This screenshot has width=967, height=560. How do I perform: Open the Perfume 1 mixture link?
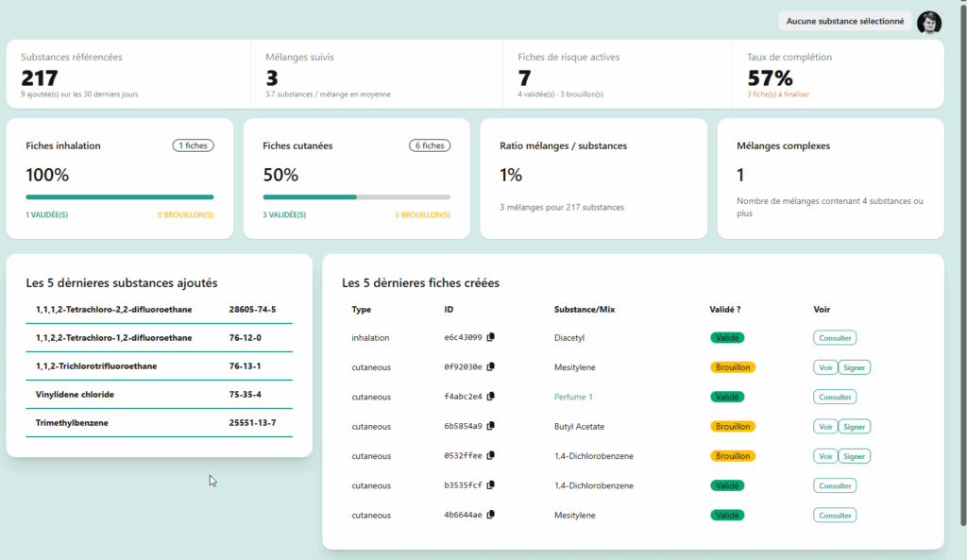(x=573, y=397)
